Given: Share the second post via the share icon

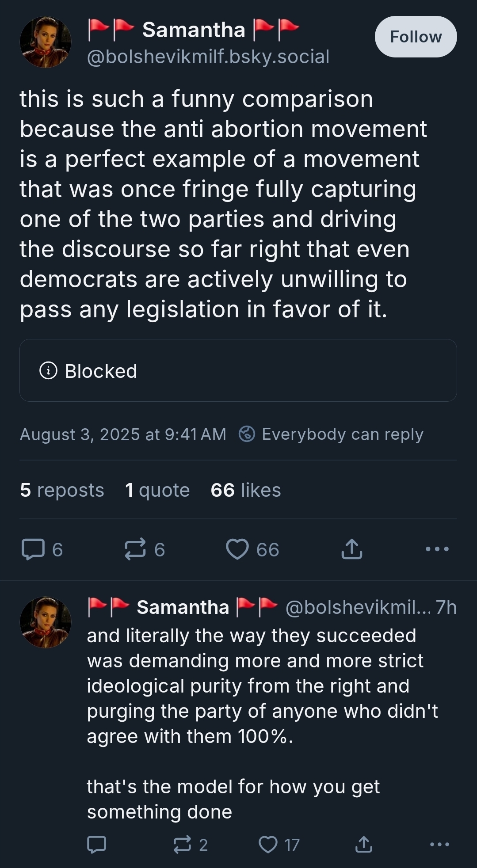Looking at the screenshot, I should tap(364, 845).
